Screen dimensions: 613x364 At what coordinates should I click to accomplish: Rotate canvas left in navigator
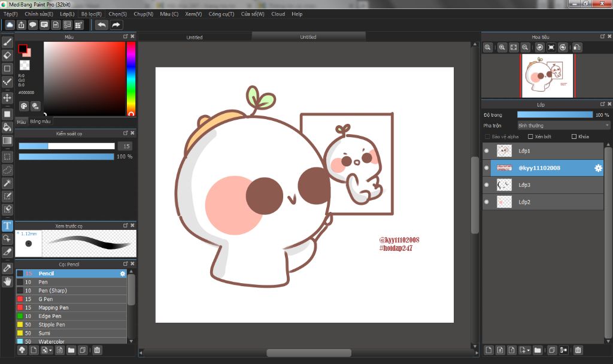[540, 47]
